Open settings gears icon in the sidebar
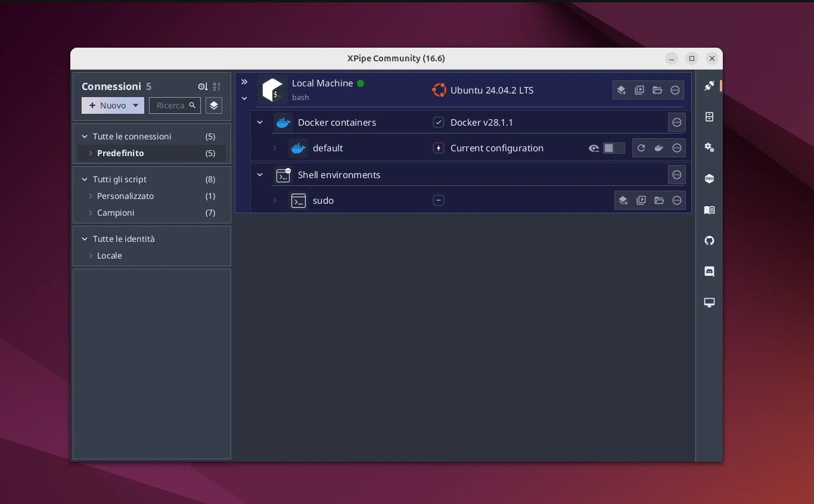 709,147
